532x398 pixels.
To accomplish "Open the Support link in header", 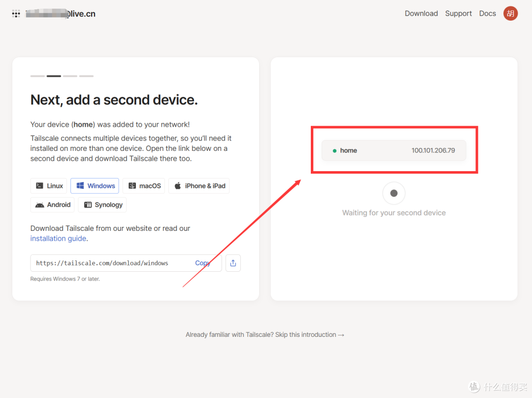I will coord(459,14).
